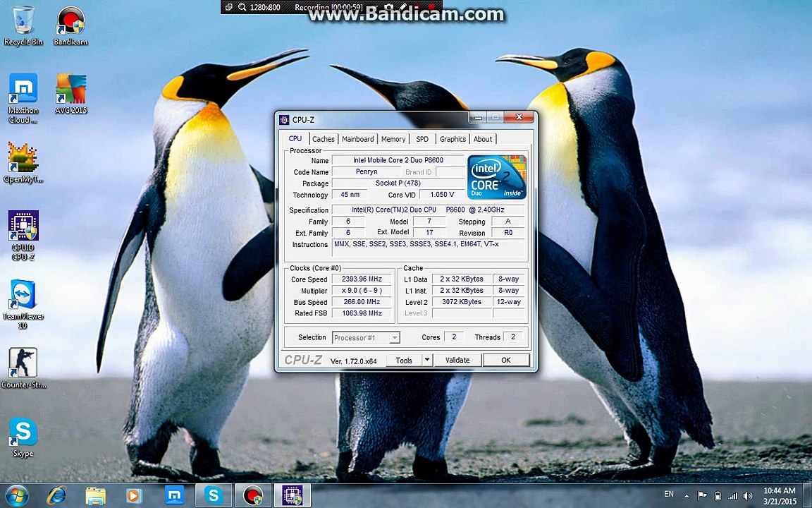Click the Validate button
This screenshot has height=508, width=812.
(457, 360)
